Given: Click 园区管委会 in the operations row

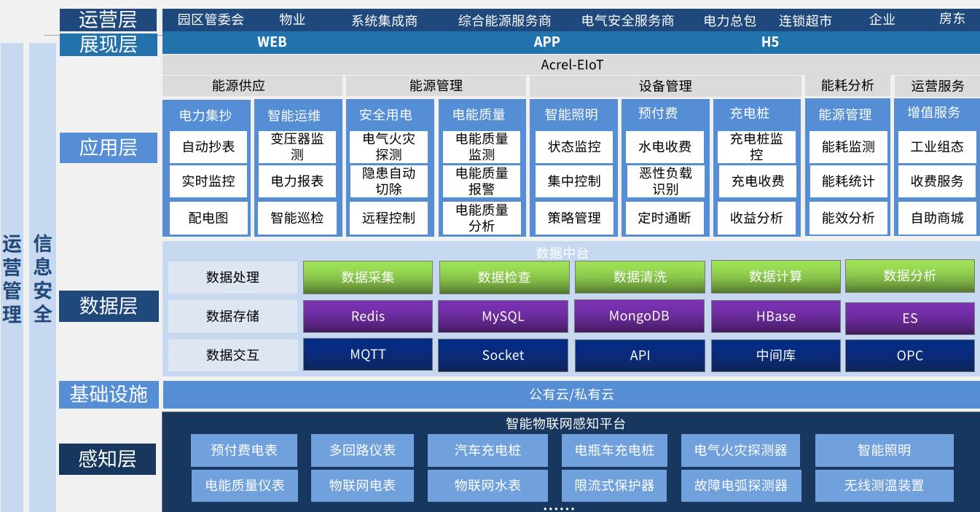Looking at the screenshot, I should pyautogui.click(x=211, y=20).
